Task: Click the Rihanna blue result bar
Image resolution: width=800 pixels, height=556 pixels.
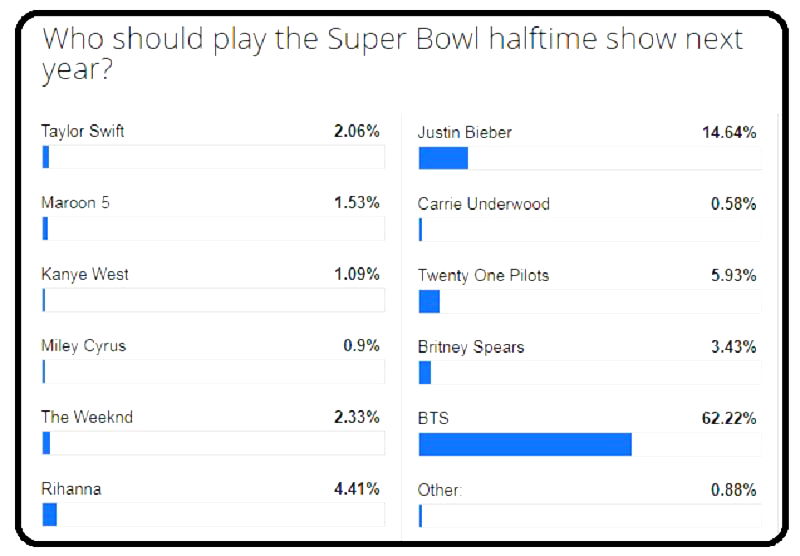Action: [x=50, y=514]
